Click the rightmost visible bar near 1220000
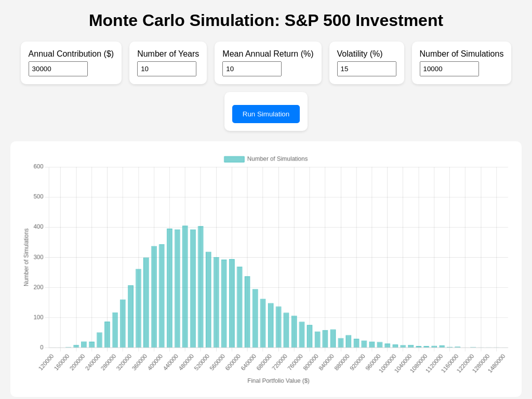Viewport: 532px width, 399px height. [x=472, y=347]
